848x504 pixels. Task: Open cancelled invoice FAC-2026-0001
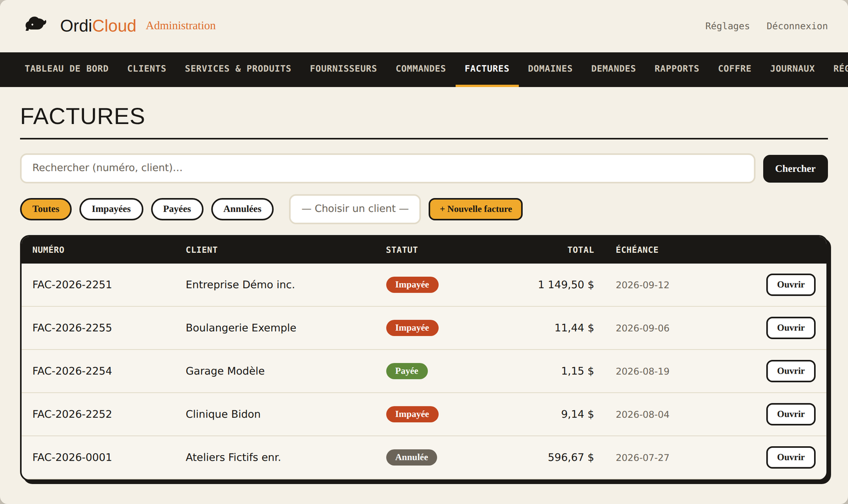[791, 457]
